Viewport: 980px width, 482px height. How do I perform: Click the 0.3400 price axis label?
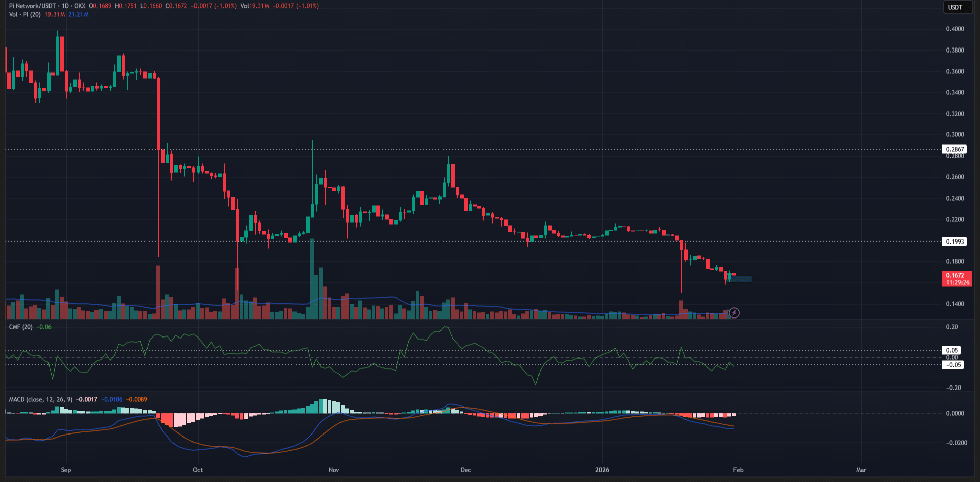click(955, 92)
